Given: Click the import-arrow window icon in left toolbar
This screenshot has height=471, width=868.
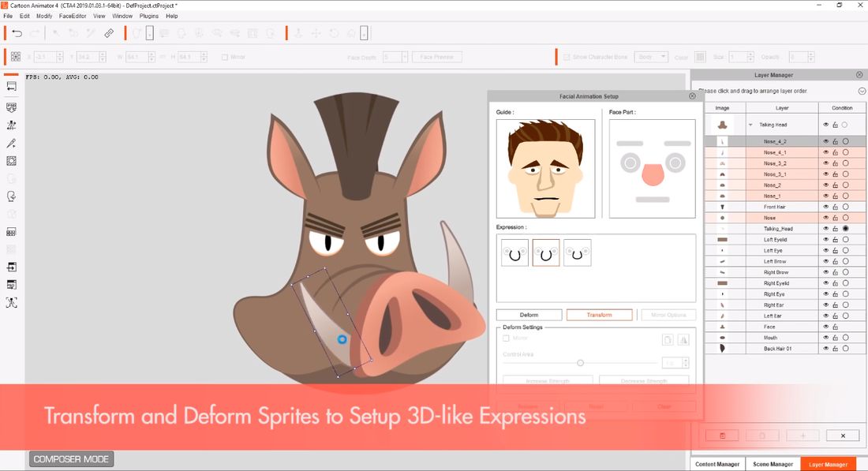Looking at the screenshot, I should click(12, 267).
